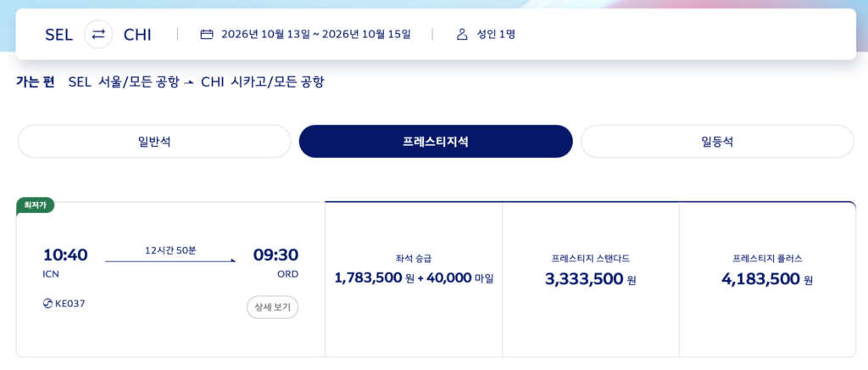Select the 프레스티지석 cabin tab

click(436, 142)
